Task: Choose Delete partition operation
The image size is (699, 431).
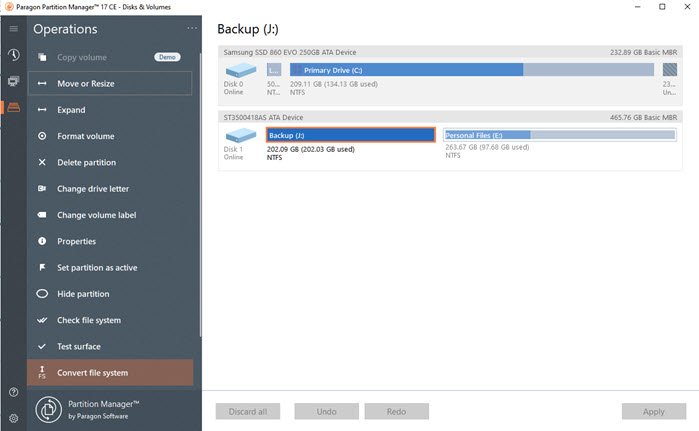Action: pyautogui.click(x=110, y=162)
